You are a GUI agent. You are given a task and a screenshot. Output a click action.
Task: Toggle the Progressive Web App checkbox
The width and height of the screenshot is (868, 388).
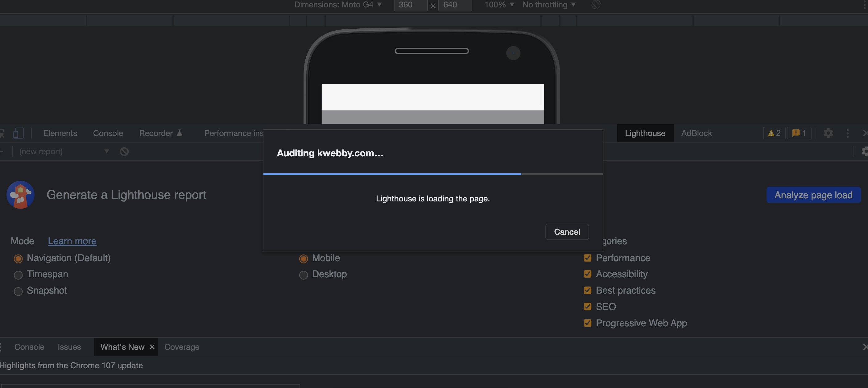pyautogui.click(x=587, y=323)
